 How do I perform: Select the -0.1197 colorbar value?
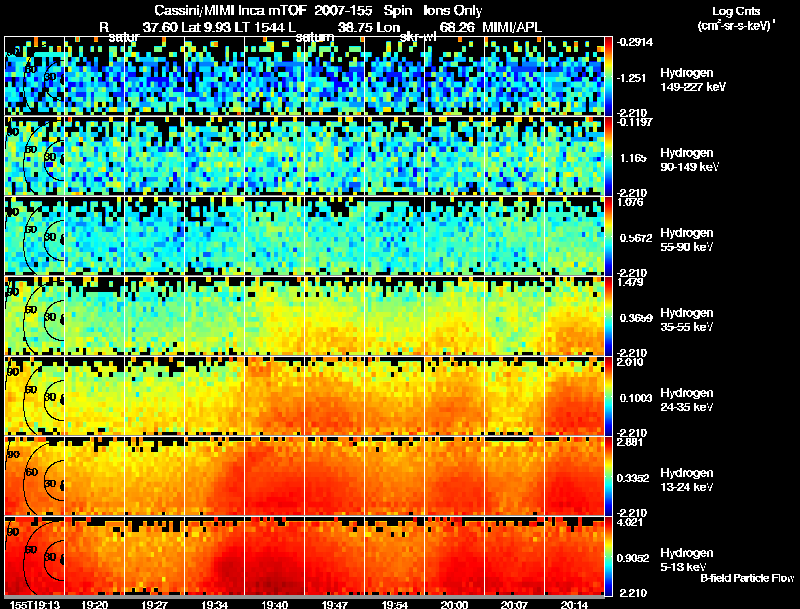[634, 122]
